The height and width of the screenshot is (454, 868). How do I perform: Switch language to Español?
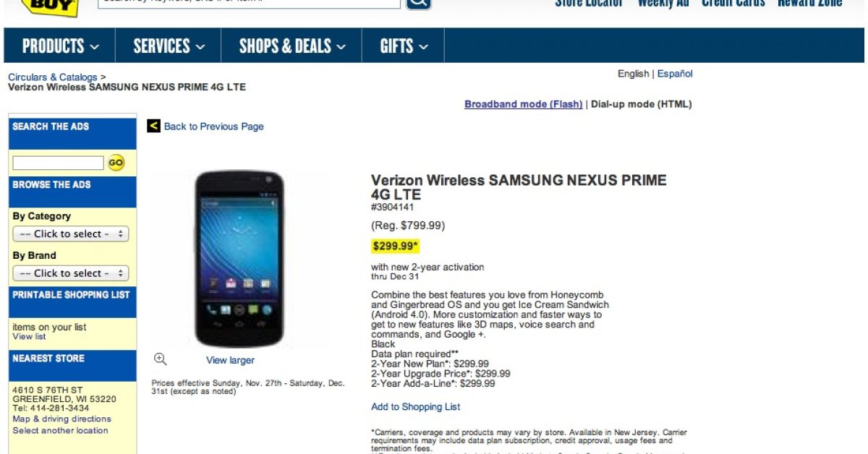pos(675,74)
